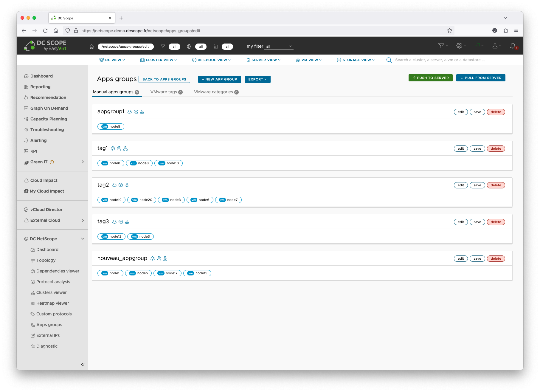The image size is (540, 392).
Task: Open the Export dropdown button
Action: pyautogui.click(x=257, y=79)
